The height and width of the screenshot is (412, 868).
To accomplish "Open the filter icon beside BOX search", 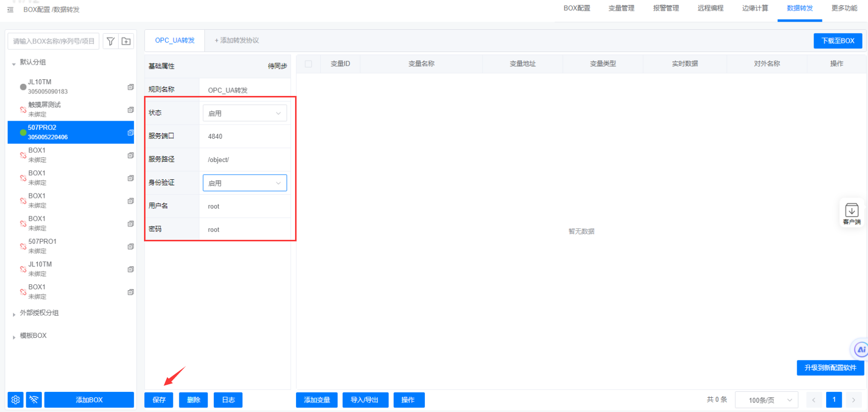I will coord(111,41).
